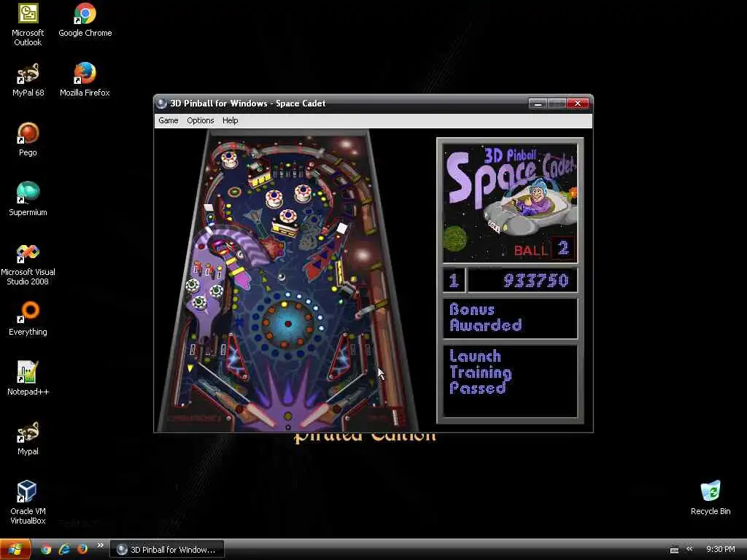Image resolution: width=747 pixels, height=560 pixels.
Task: Minimize the 3D Pinball window
Action: click(538, 104)
